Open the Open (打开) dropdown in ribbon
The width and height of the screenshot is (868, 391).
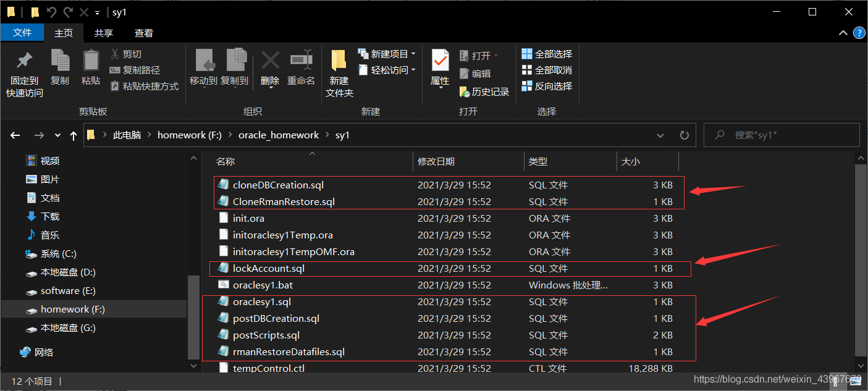point(478,56)
